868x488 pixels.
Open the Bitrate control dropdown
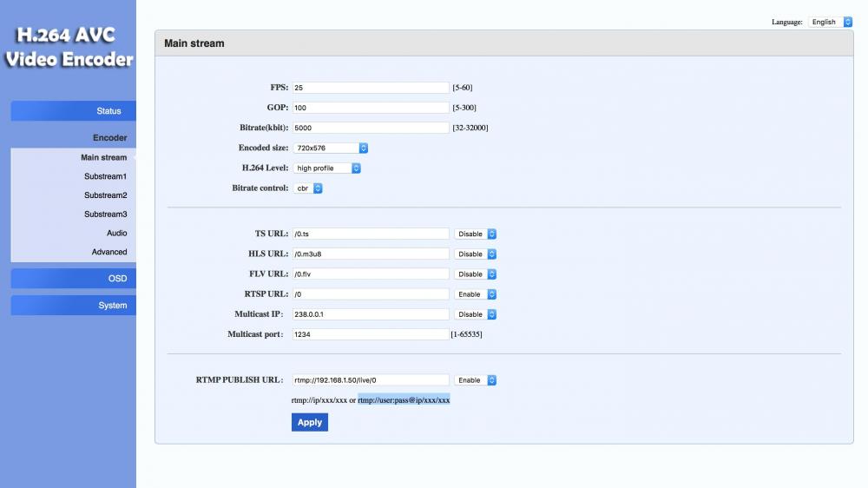click(x=307, y=188)
